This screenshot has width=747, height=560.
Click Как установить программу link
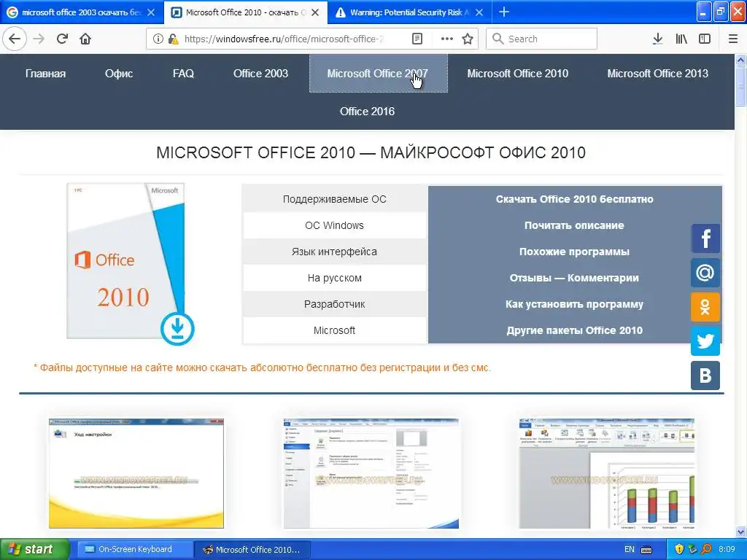click(574, 304)
